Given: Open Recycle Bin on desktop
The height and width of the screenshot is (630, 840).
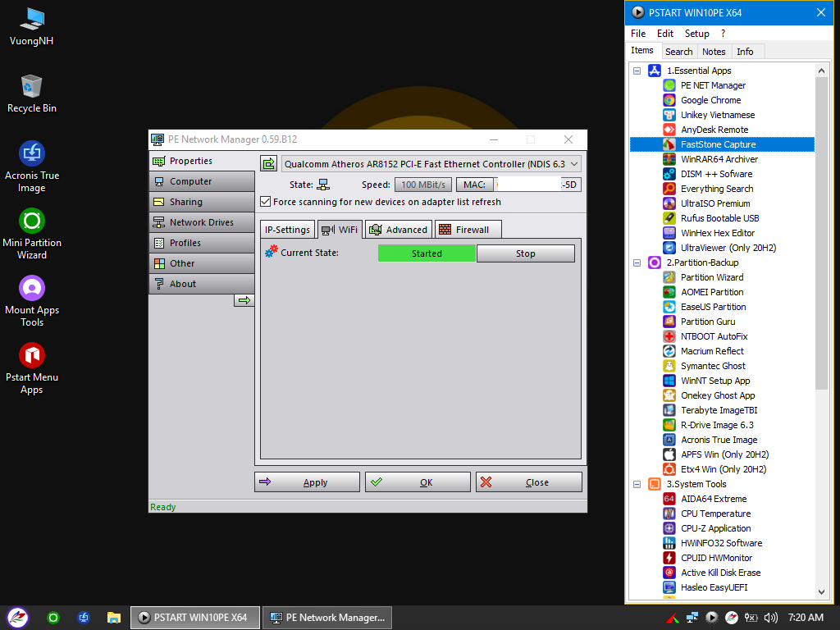Looking at the screenshot, I should point(32,94).
